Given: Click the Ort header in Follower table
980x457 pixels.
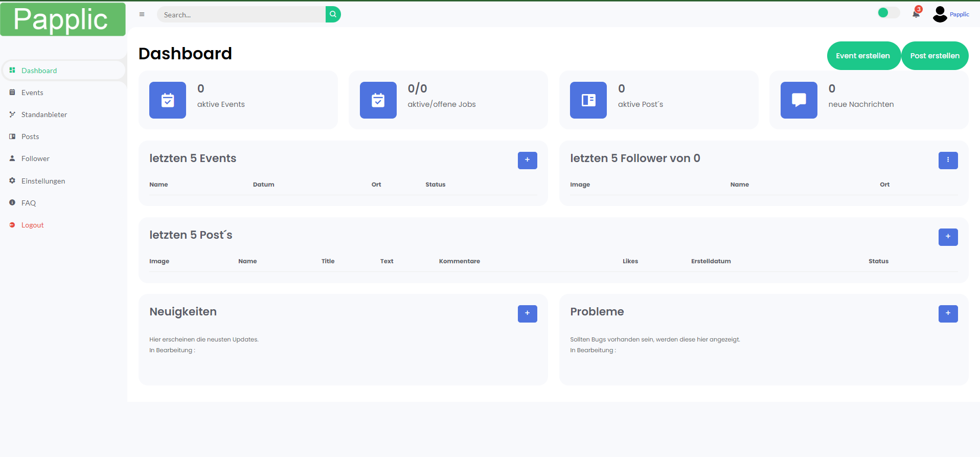Looking at the screenshot, I should click(885, 185).
